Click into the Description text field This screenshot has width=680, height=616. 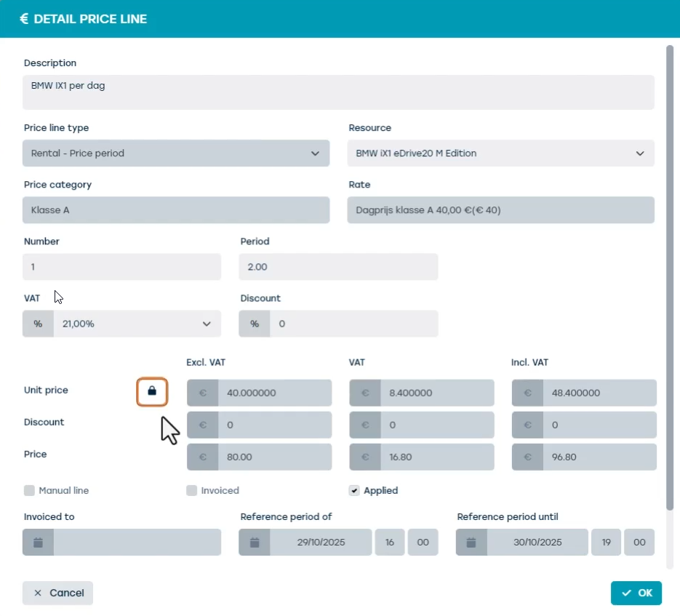click(338, 92)
